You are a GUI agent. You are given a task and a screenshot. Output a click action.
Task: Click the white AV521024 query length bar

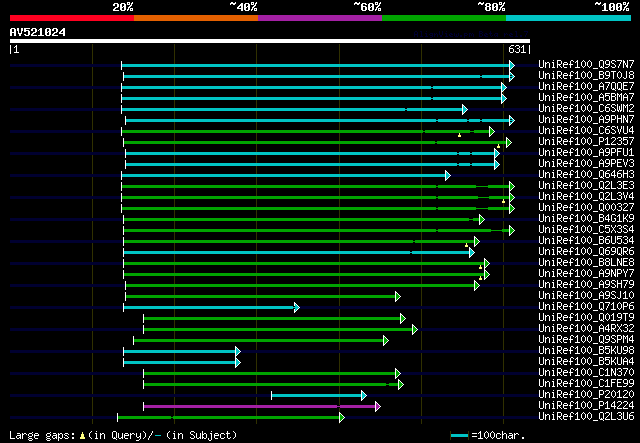pyautogui.click(x=270, y=41)
